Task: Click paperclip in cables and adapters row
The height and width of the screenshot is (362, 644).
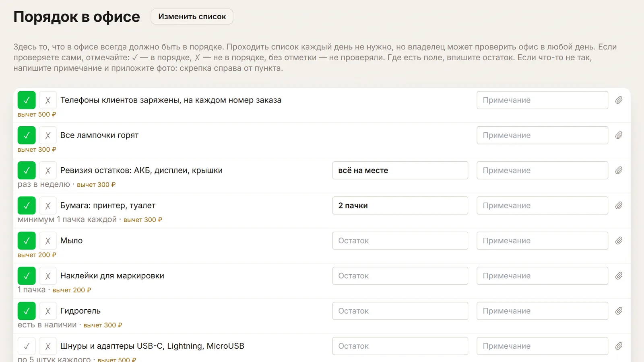Action: (619, 346)
